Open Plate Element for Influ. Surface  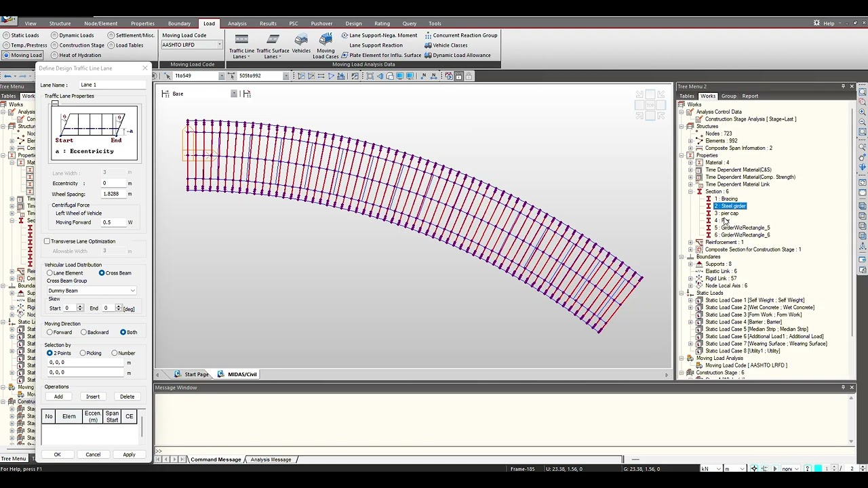(x=381, y=55)
